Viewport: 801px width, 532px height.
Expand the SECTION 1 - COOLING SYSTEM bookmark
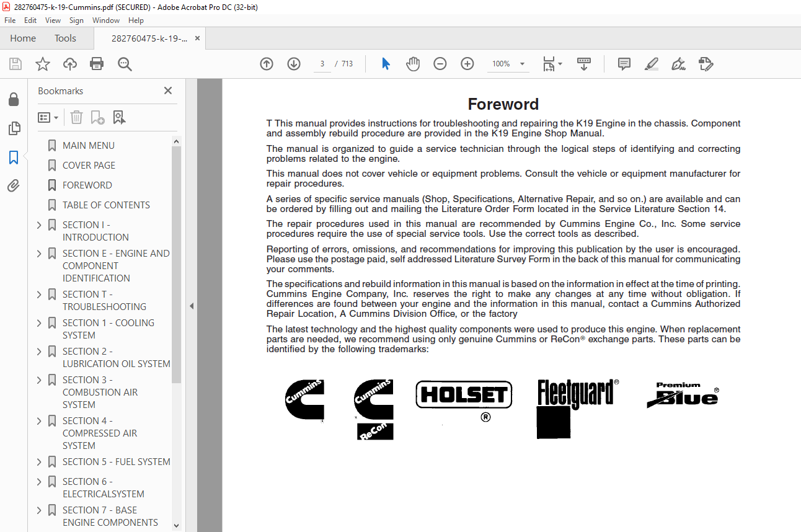click(39, 323)
